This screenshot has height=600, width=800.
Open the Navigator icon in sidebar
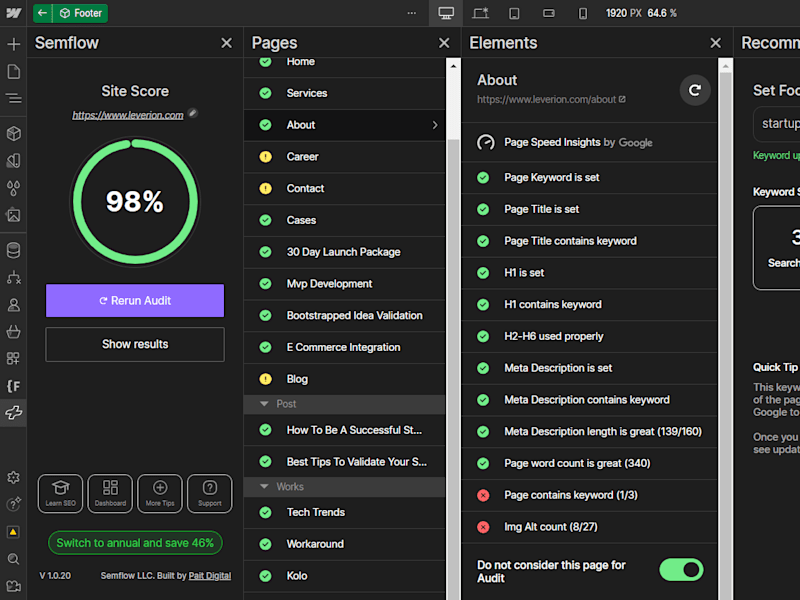(x=14, y=98)
